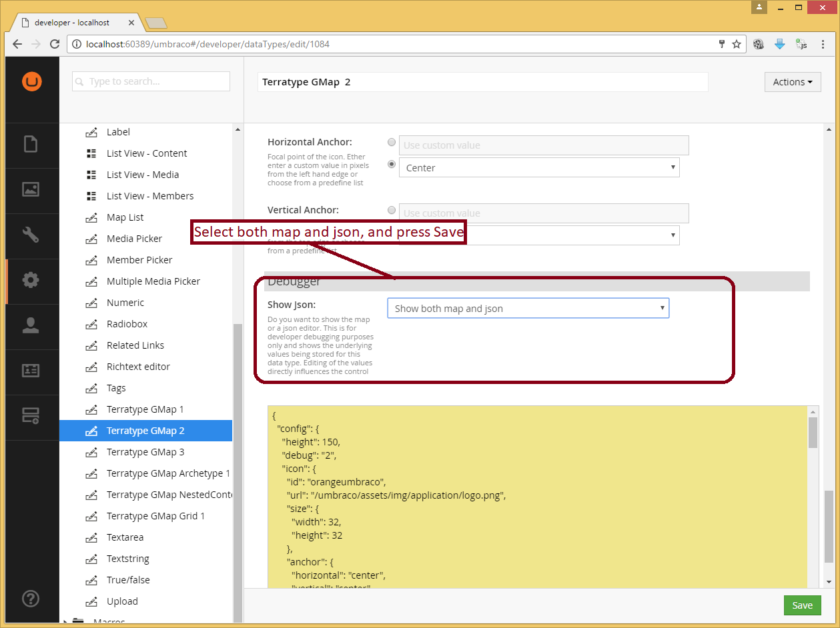Open the True/false data type
The height and width of the screenshot is (628, 840).
click(128, 580)
